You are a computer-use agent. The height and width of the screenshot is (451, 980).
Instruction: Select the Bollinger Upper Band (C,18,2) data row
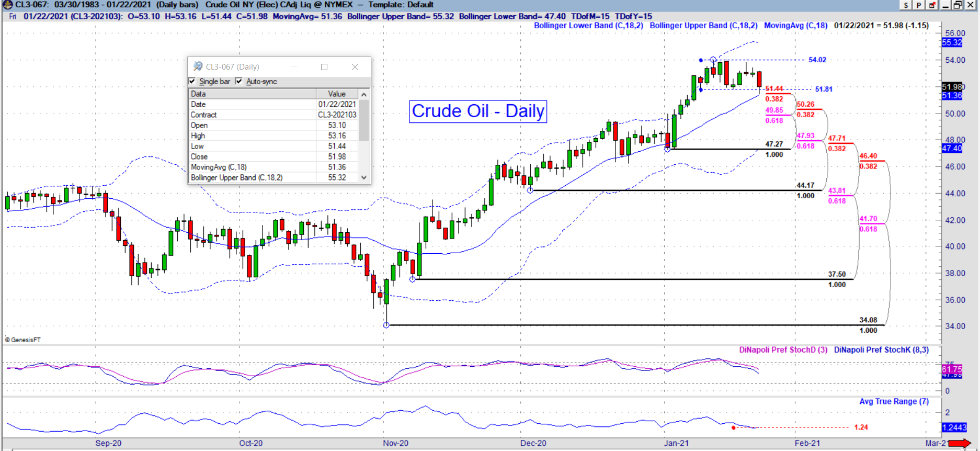tap(274, 177)
